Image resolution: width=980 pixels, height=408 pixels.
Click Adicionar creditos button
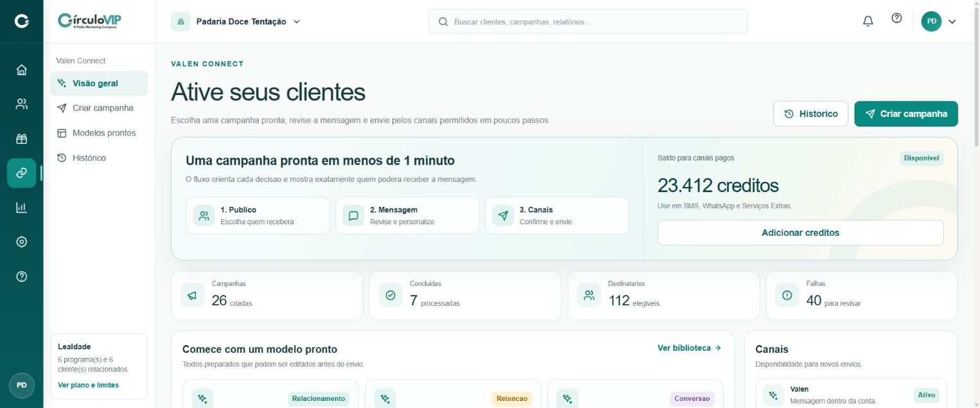[800, 233]
